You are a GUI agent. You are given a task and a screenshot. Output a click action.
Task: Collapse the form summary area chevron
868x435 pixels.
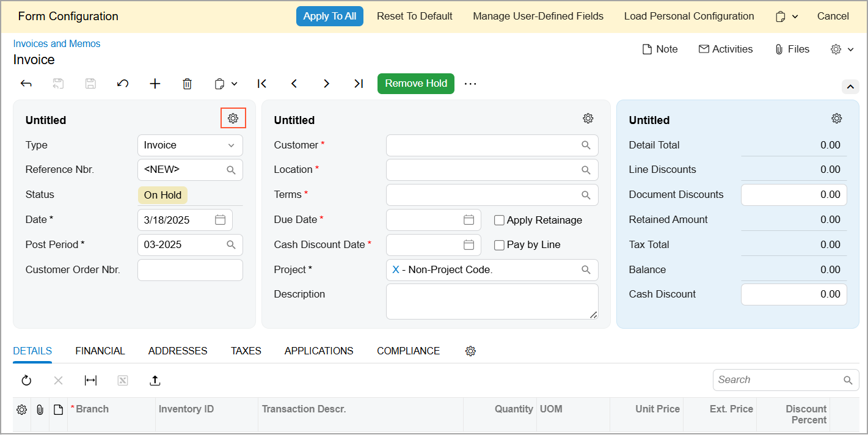pos(850,87)
